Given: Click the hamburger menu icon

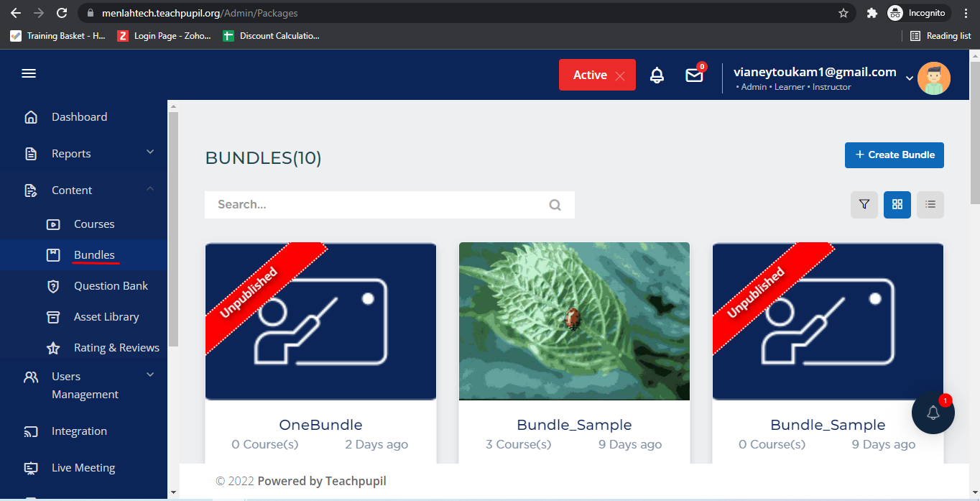Looking at the screenshot, I should 29,74.
